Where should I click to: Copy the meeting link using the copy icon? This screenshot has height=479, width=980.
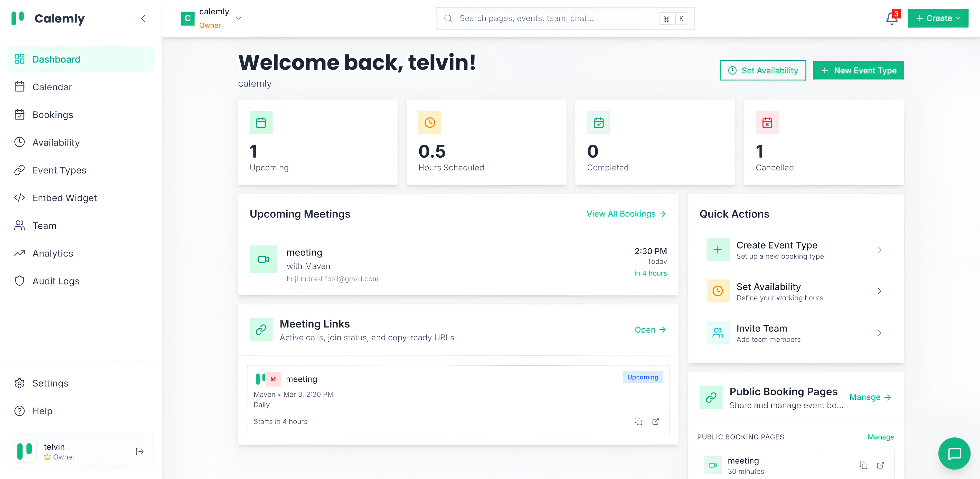tap(639, 421)
